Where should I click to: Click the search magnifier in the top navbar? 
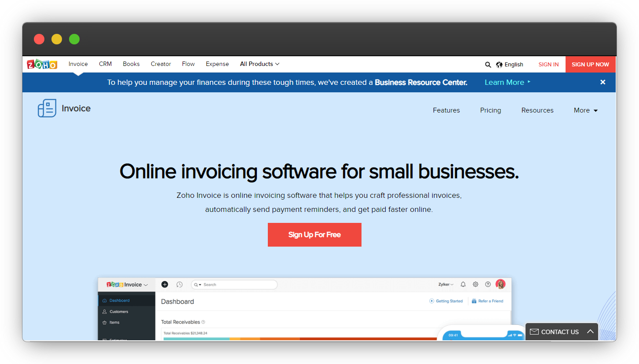pyautogui.click(x=488, y=64)
